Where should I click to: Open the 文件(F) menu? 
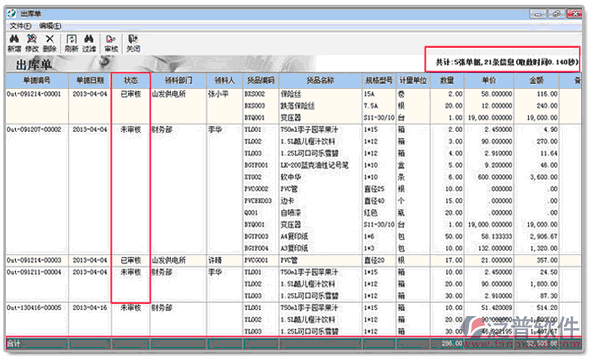[x=20, y=26]
